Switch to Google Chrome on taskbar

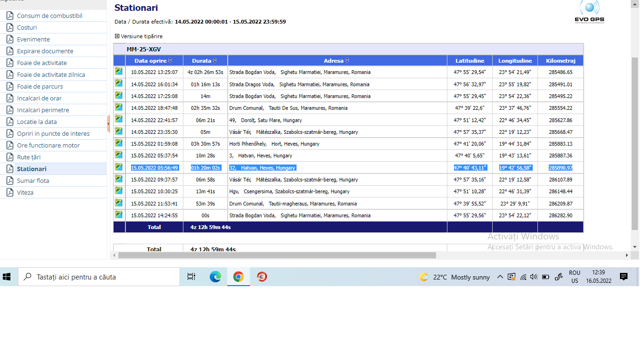pyautogui.click(x=238, y=277)
